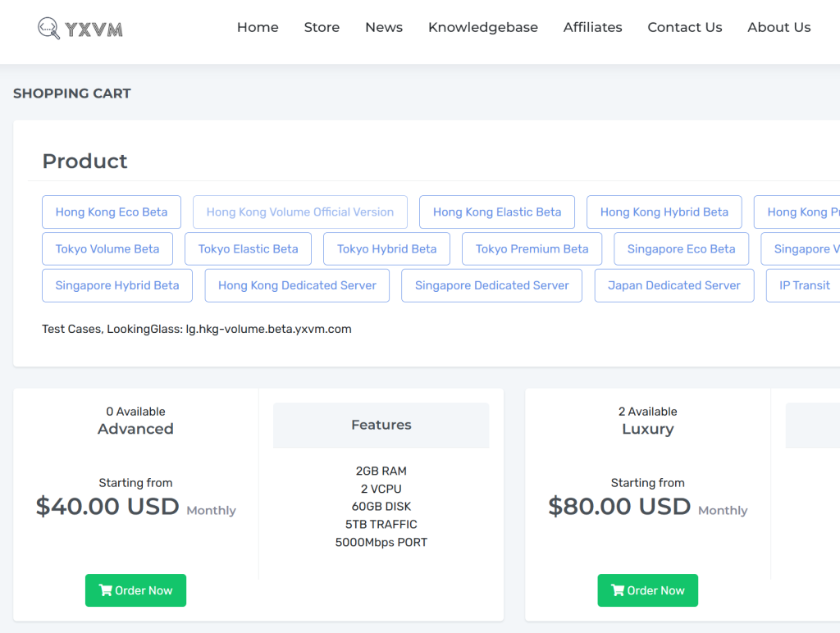Choose the Tokyo Volume Beta category

tap(107, 249)
